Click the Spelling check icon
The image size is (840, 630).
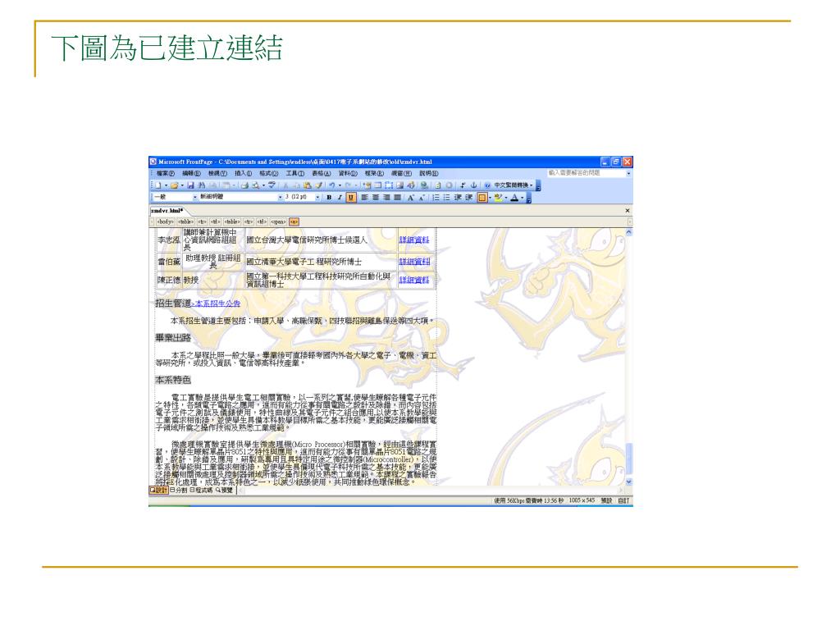click(272, 185)
